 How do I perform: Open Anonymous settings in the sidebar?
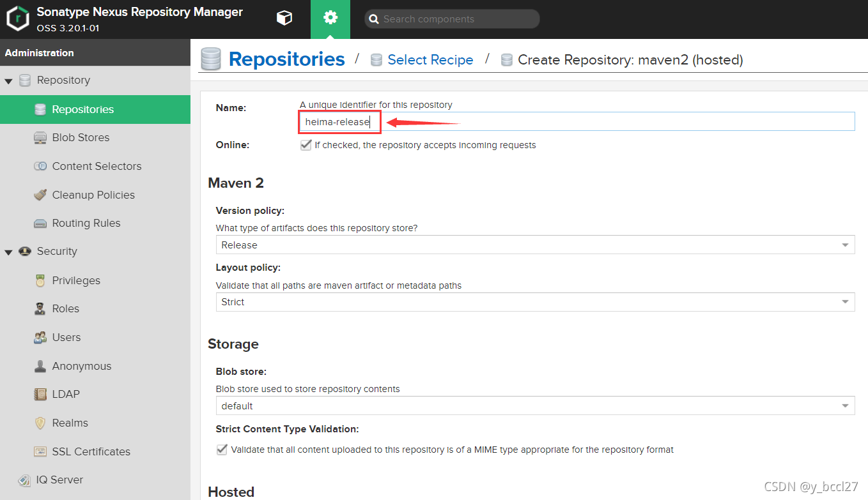coord(82,366)
